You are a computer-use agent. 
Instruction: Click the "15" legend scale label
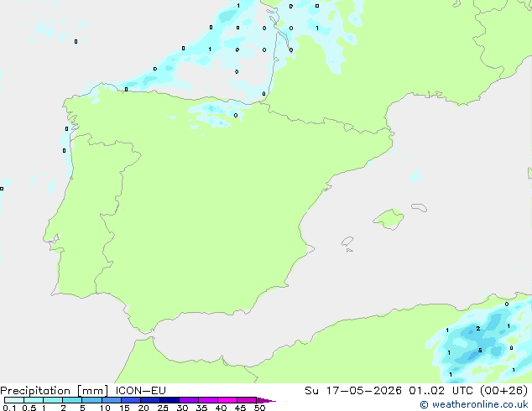coord(124,408)
